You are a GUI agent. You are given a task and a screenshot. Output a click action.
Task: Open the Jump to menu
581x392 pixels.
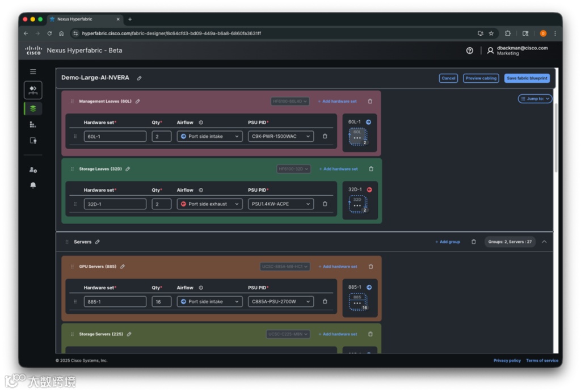tap(534, 99)
